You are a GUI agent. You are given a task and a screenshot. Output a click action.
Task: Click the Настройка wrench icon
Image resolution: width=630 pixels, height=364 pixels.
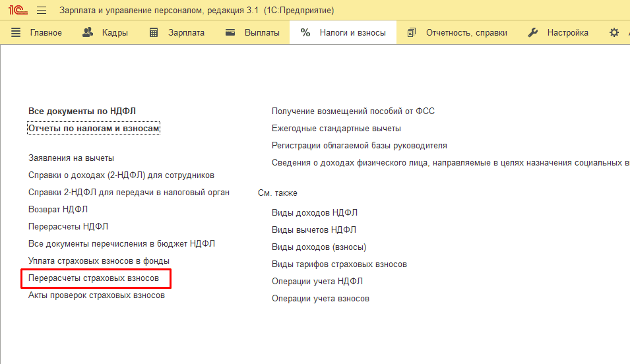[x=533, y=32]
